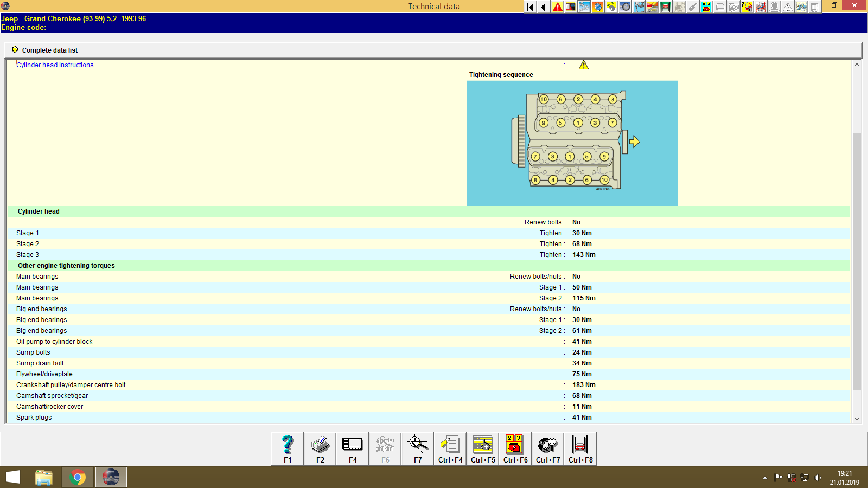Open the Ctrl+F8 vehicle lift icon
This screenshot has width=868, height=488.
pos(579,448)
